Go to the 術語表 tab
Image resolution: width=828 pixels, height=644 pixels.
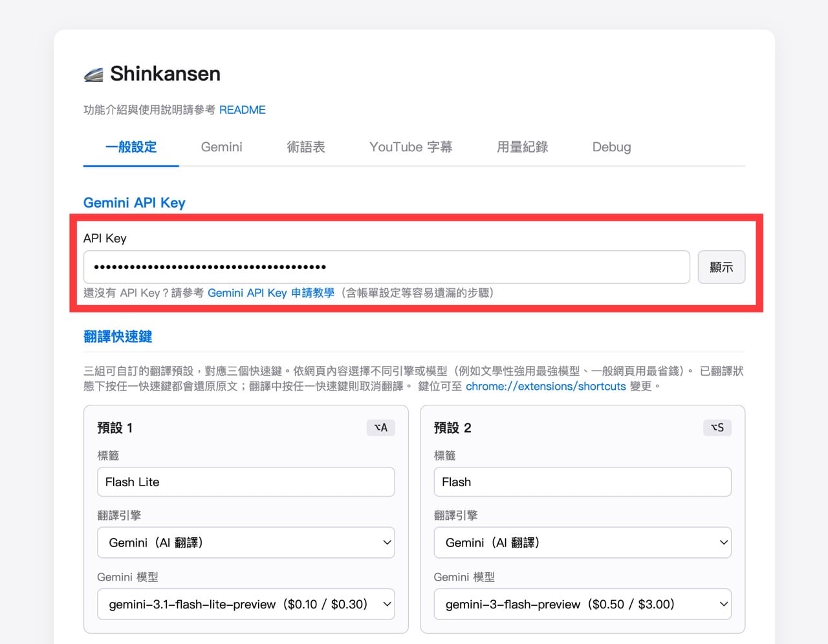click(x=306, y=147)
